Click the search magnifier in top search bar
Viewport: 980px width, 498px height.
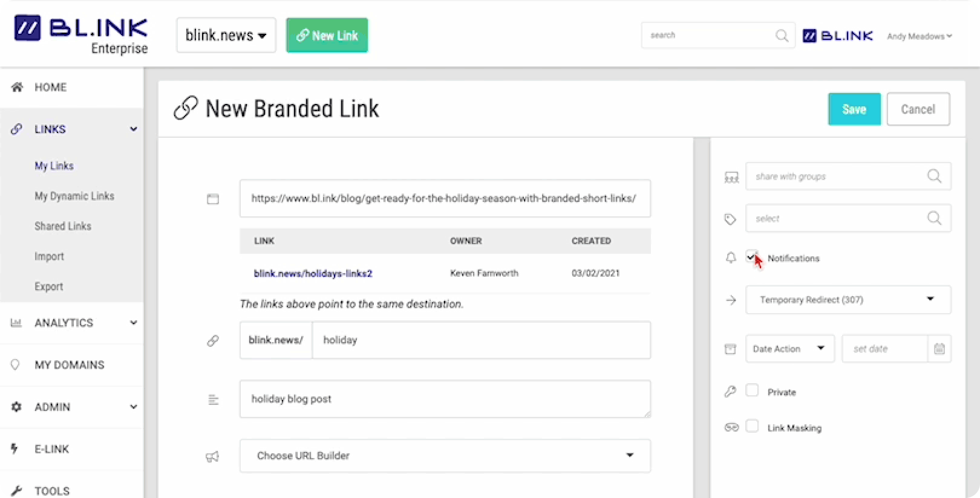(782, 36)
